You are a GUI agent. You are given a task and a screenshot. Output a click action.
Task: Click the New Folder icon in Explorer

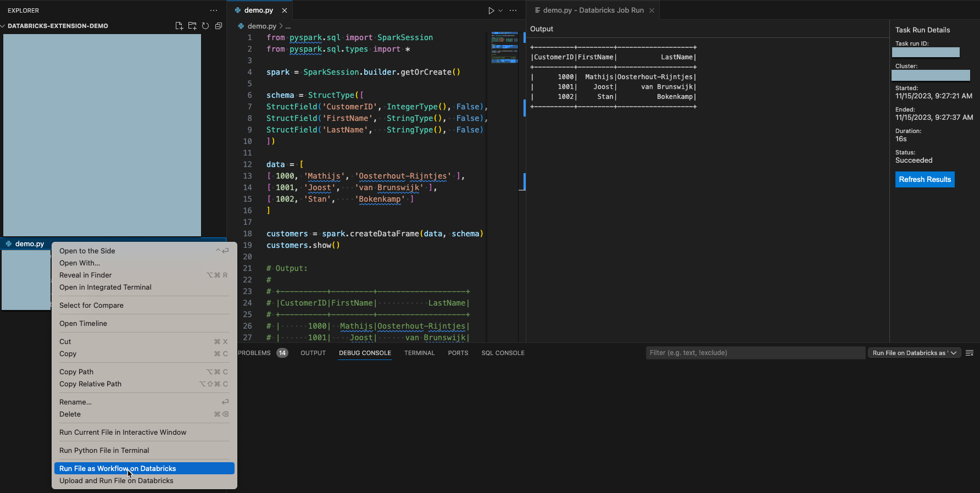coord(192,26)
